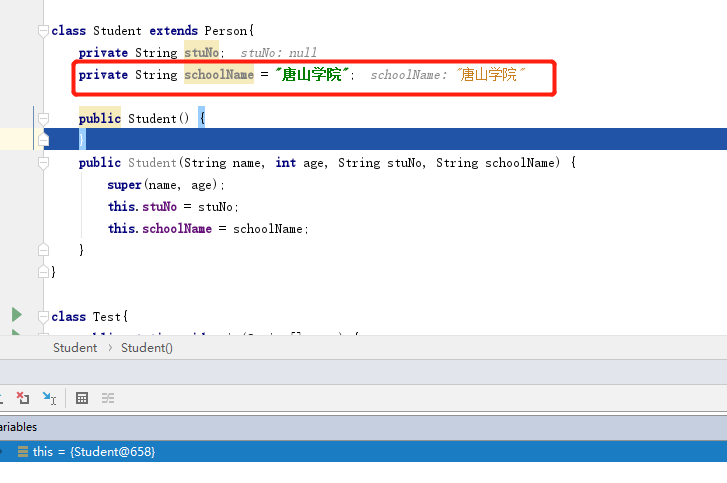Viewport: 727px width, 483px height.
Task: Click highlighted 'stuNo' field declaration
Action: coord(201,52)
